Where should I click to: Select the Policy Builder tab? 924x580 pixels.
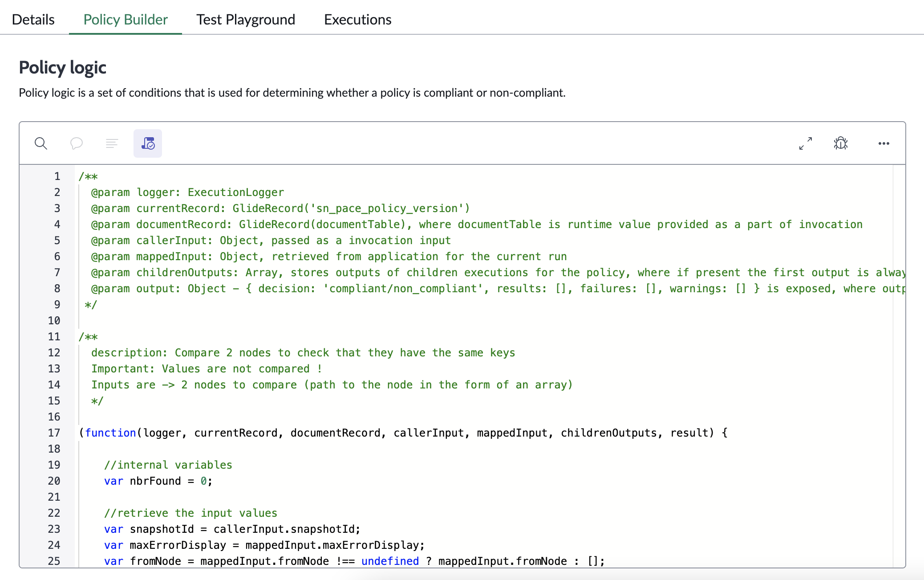pos(126,20)
